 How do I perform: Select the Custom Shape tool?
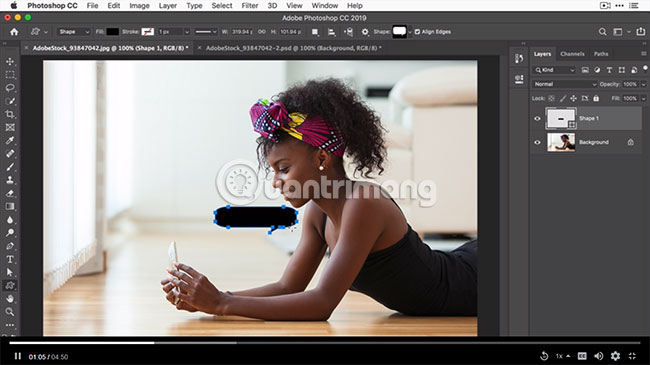(10, 285)
